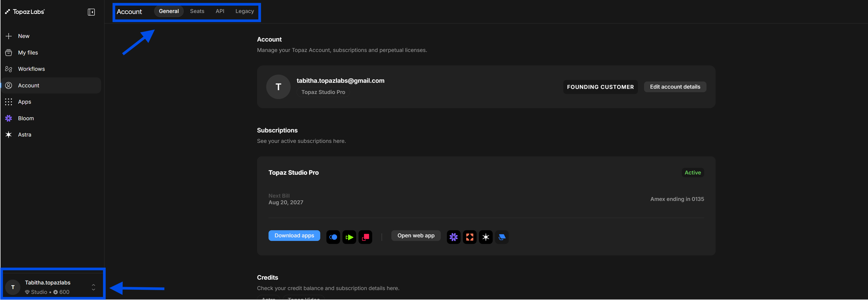Click the Amex ending in 0135 text
The height and width of the screenshot is (300, 868).
(x=677, y=199)
